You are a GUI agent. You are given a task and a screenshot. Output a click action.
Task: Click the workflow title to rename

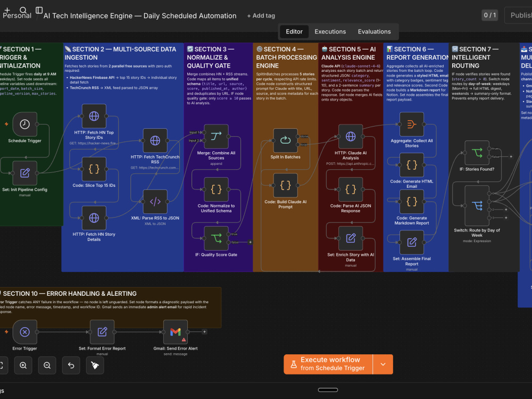coord(140,15)
